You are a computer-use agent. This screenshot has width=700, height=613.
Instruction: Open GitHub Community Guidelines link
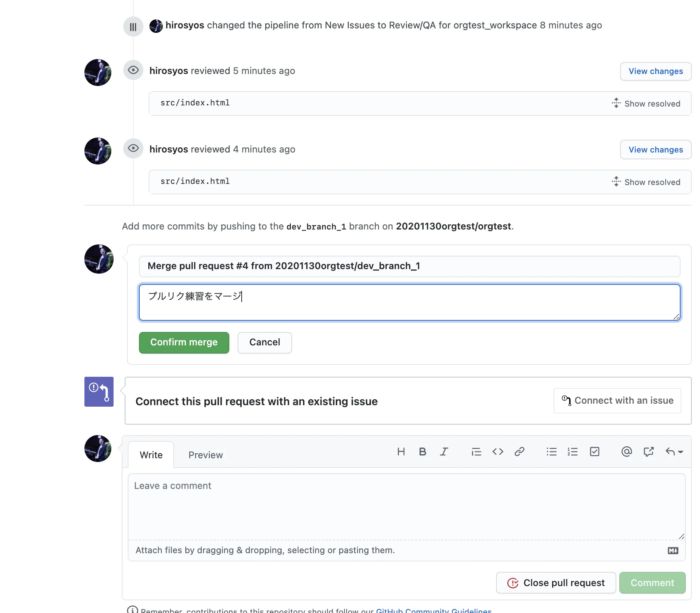434,610
